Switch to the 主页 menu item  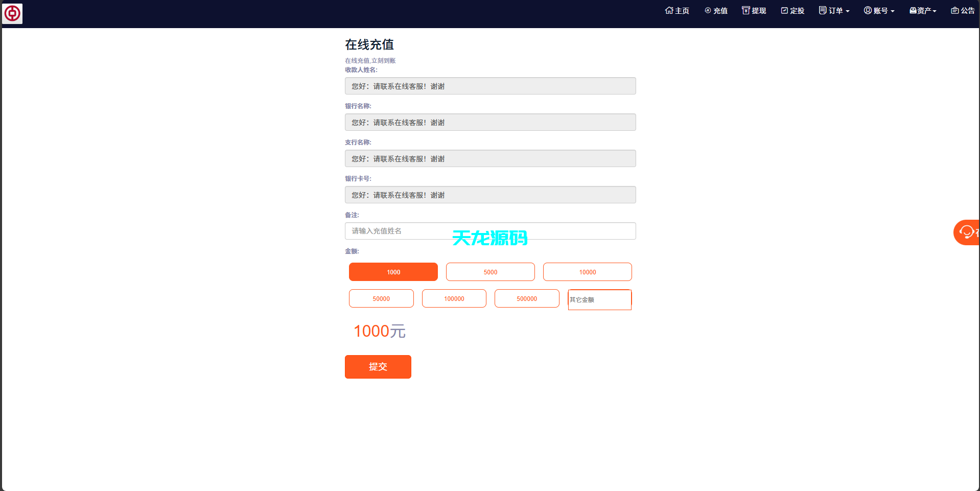(x=677, y=10)
